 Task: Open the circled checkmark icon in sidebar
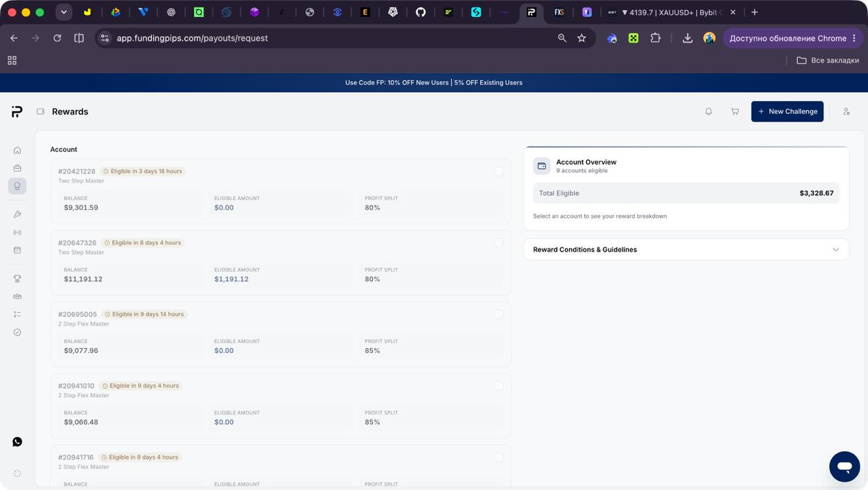pyautogui.click(x=17, y=333)
